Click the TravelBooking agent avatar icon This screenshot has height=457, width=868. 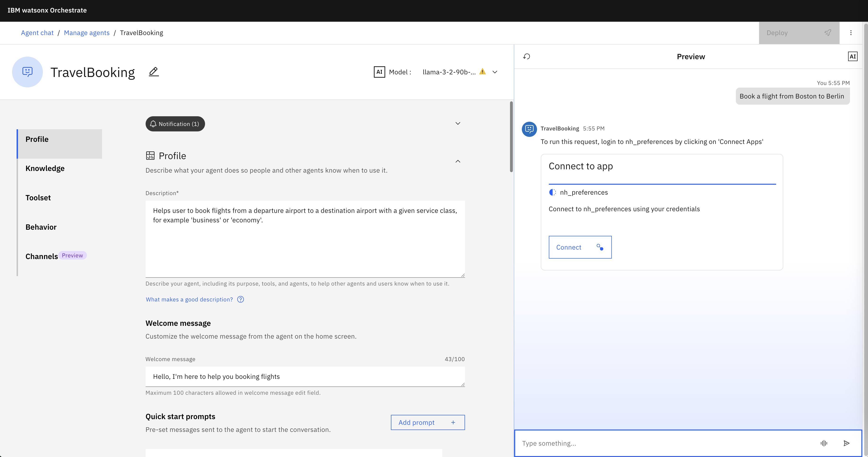pyautogui.click(x=27, y=72)
